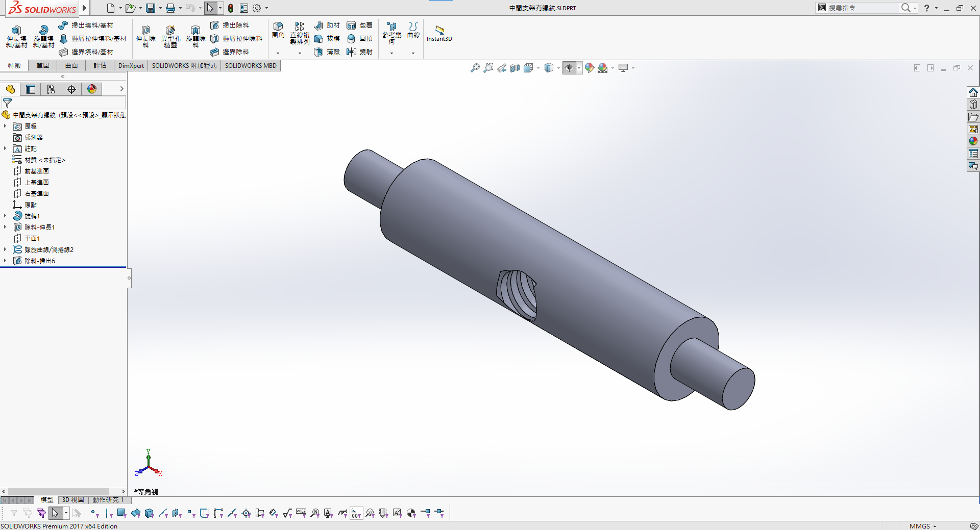Open the Display Style dropdown arrow
This screenshot has width=980, height=530.
click(558, 68)
